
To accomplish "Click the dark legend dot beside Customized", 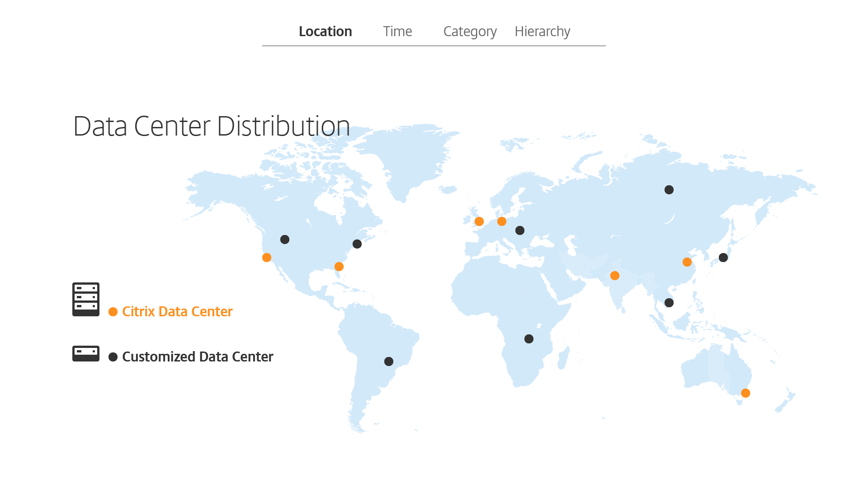I will [113, 357].
